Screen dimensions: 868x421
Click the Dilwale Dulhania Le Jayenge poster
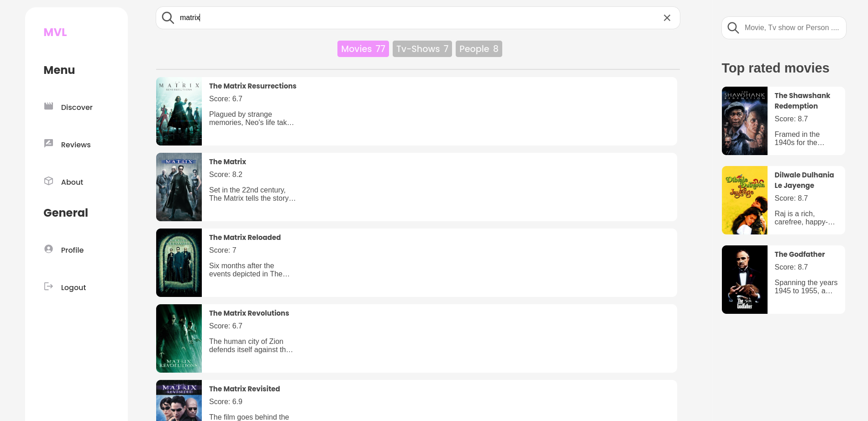click(x=744, y=200)
